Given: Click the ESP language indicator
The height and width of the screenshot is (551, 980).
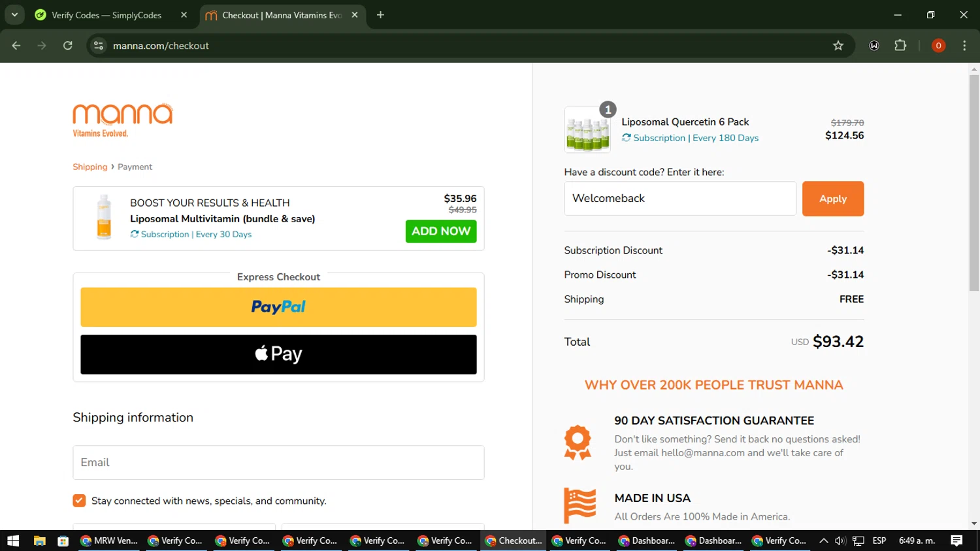Looking at the screenshot, I should tap(879, 541).
